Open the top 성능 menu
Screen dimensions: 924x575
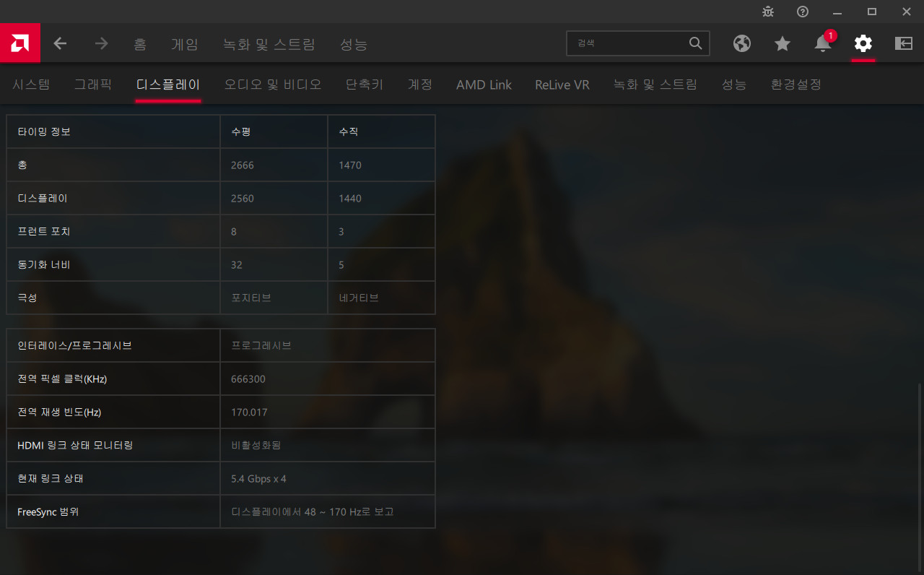click(x=354, y=44)
